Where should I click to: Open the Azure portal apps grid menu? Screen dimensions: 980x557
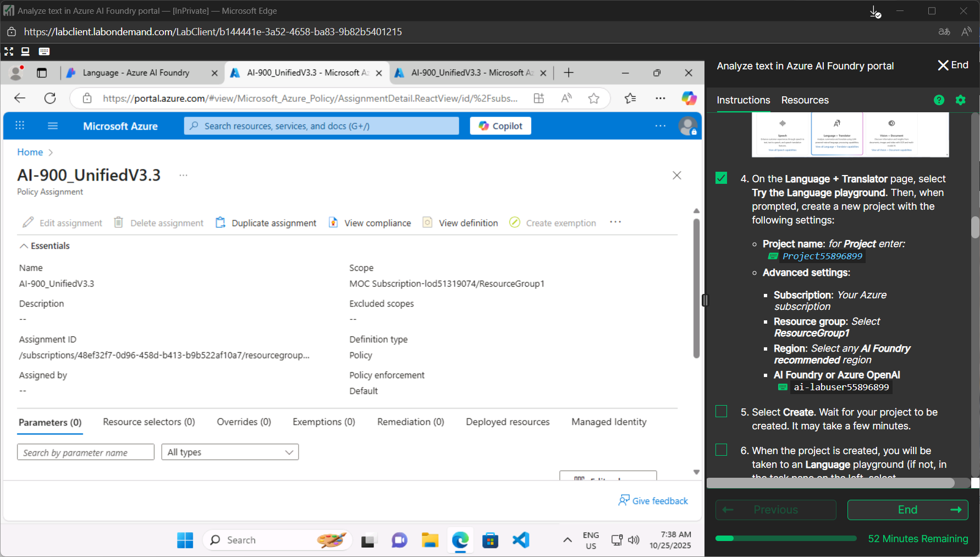tap(20, 125)
